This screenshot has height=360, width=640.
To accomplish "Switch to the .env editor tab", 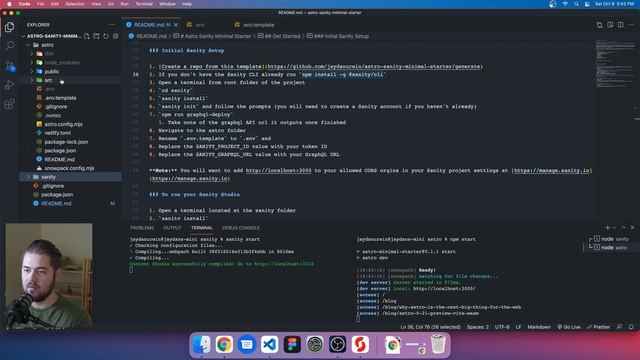I will coord(200,25).
